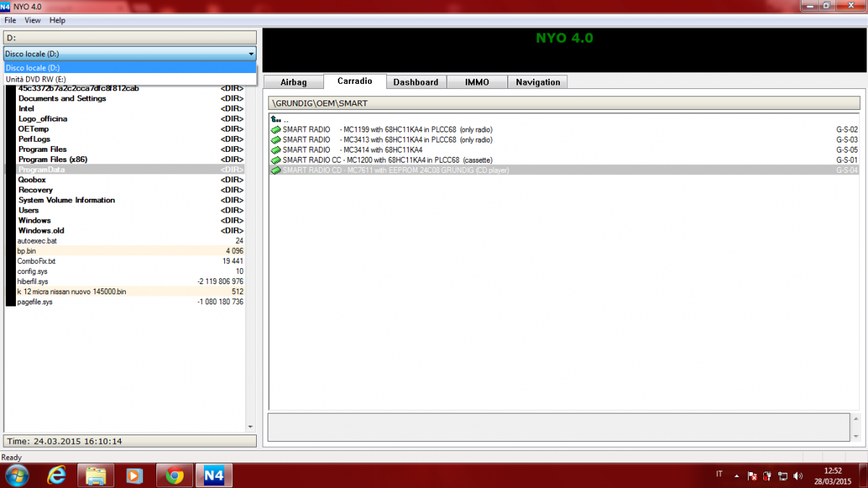Image resolution: width=868 pixels, height=488 pixels.
Task: Click the G-S-01 code in the list
Action: point(846,160)
